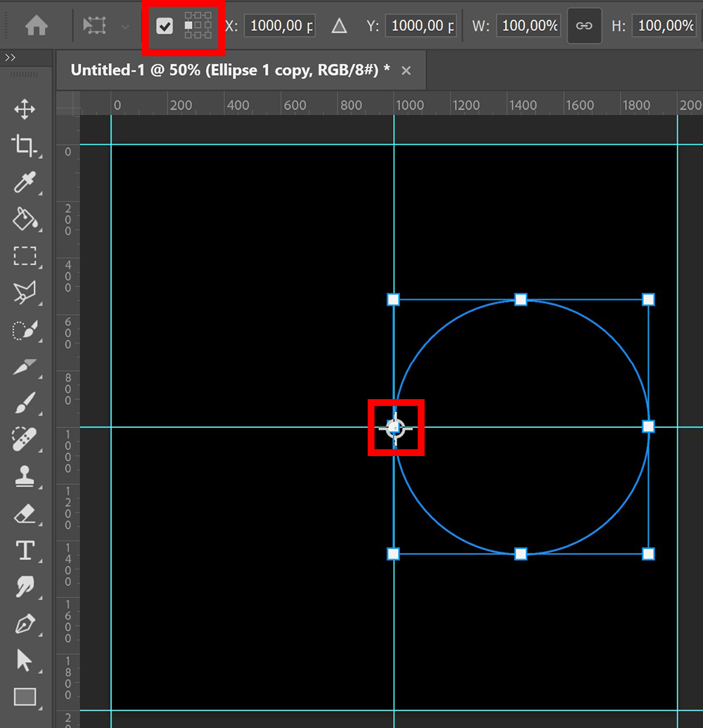The image size is (703, 728).
Task: Toggle the aspect ratio link between W and H
Action: tap(584, 25)
